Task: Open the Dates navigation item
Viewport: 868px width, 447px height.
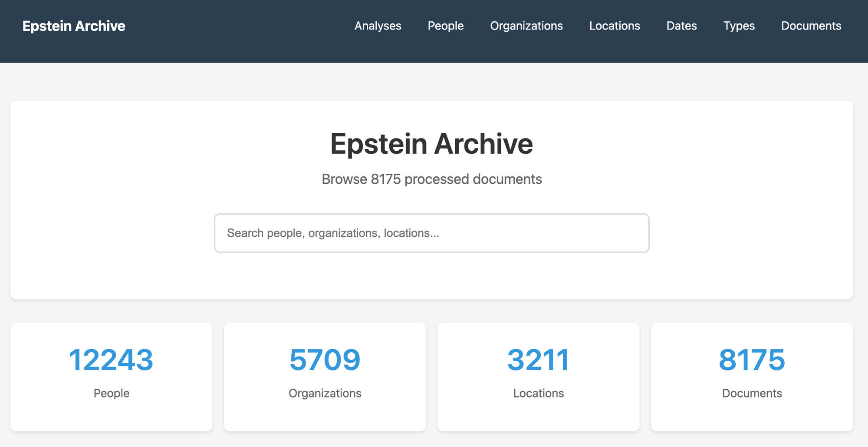Action: coord(681,26)
